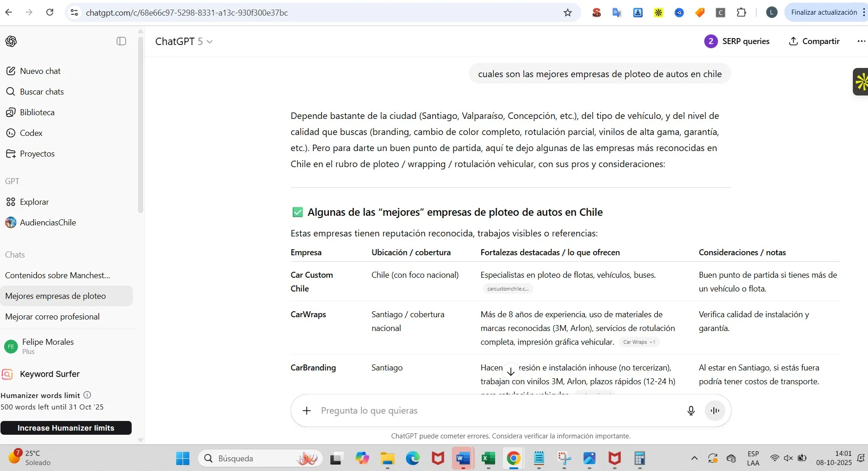The image size is (868, 471).
Task: Open Buscar chats search
Action: (x=41, y=92)
